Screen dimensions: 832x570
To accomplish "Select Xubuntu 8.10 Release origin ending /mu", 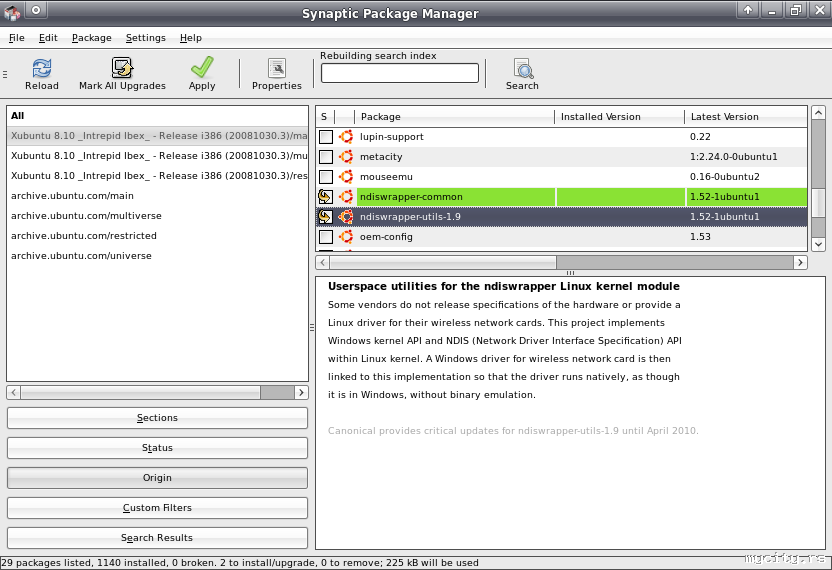I will coord(157,156).
